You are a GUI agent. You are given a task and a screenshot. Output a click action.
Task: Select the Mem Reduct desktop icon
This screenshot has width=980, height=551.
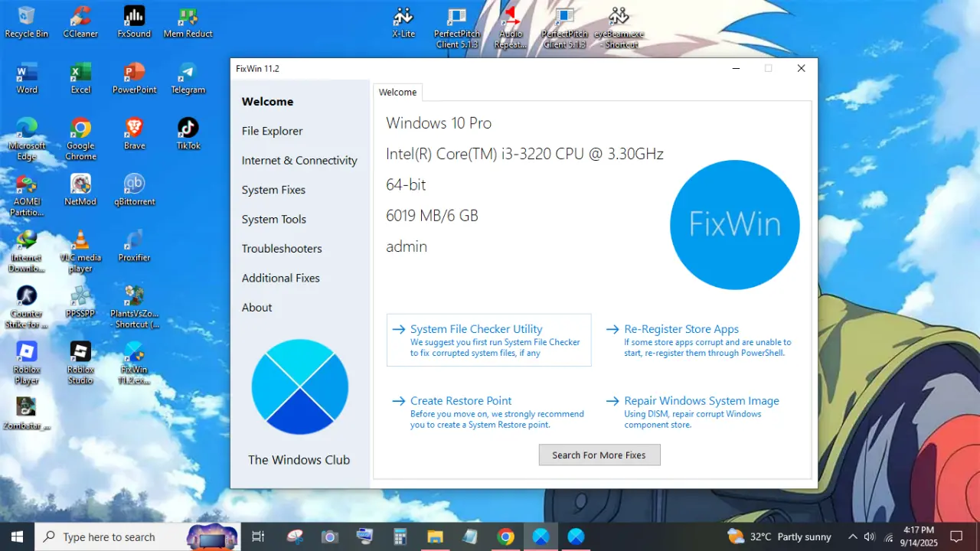coord(188,22)
